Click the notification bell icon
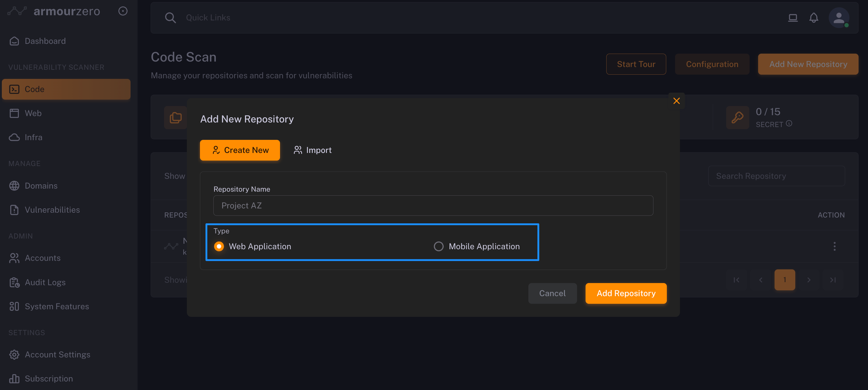Image resolution: width=868 pixels, height=390 pixels. [814, 18]
